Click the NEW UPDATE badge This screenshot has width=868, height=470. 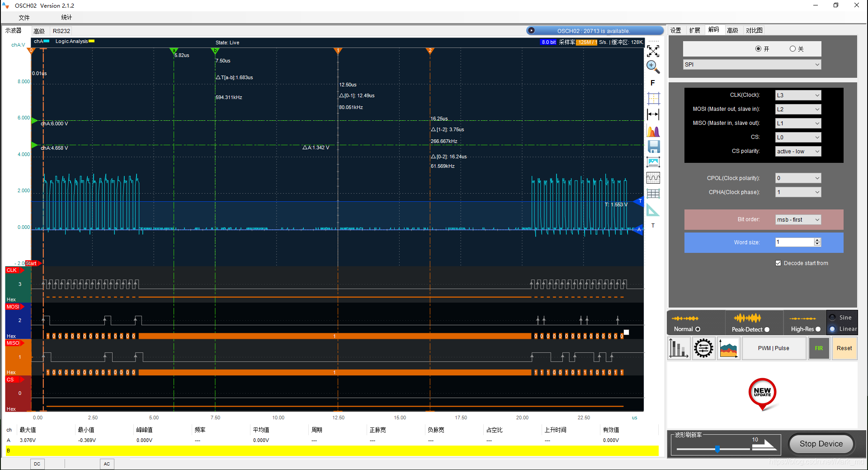point(763,394)
